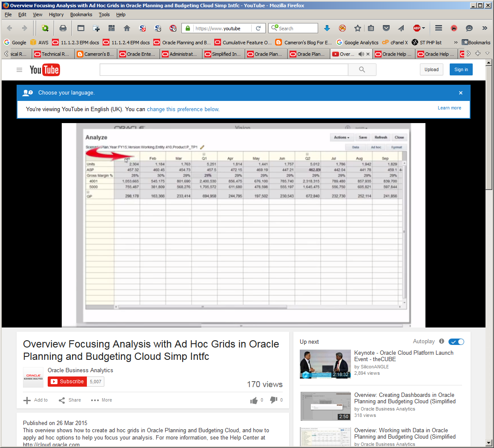Open change this preference below link
The width and height of the screenshot is (494, 448).
tap(183, 109)
